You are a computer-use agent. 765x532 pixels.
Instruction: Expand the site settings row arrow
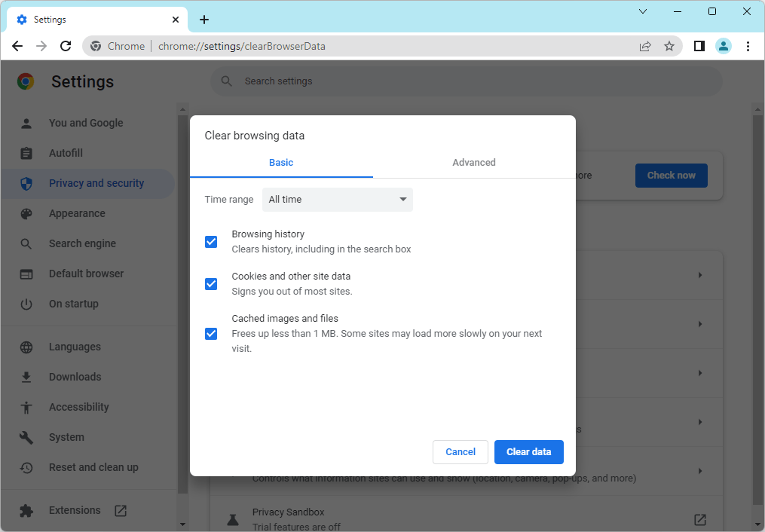point(699,471)
